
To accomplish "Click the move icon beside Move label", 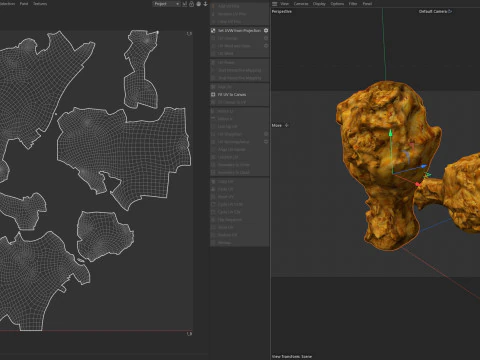I will pos(286,125).
